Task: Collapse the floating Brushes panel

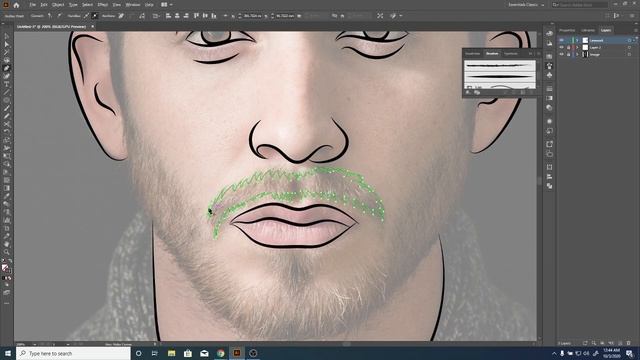Action: tap(531, 53)
